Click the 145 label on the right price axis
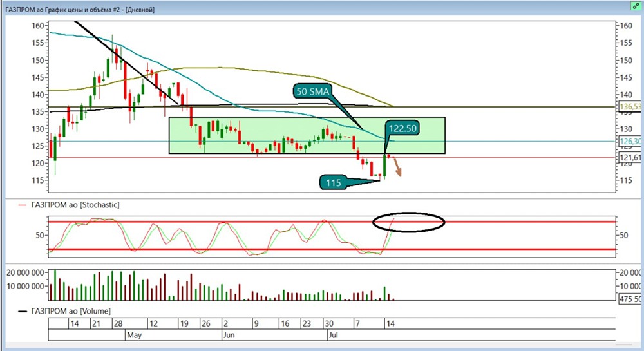This screenshot has width=644, height=351. (626, 77)
